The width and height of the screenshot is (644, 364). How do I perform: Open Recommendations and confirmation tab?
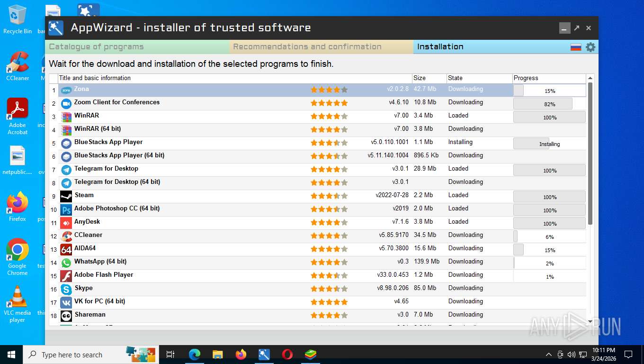coord(322,47)
